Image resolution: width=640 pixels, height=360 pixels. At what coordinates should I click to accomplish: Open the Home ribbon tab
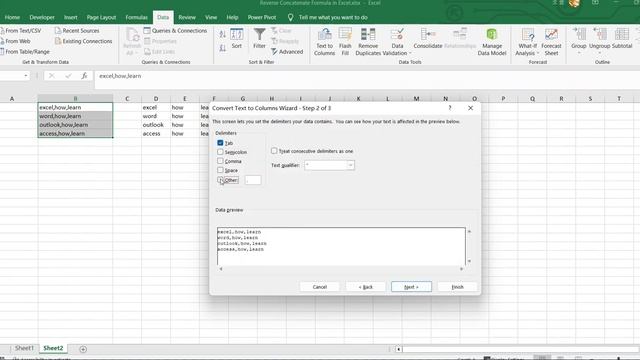coord(12,18)
